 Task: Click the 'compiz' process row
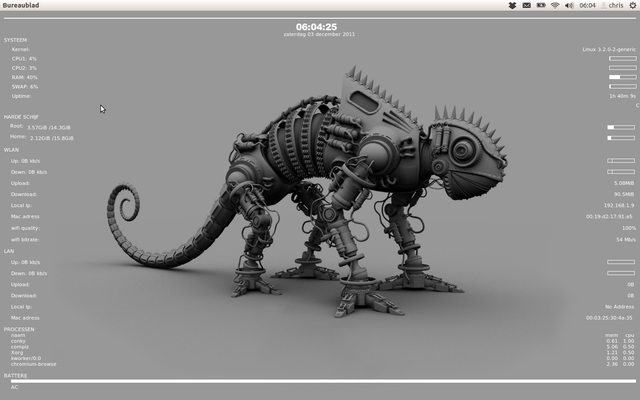[x=20, y=347]
